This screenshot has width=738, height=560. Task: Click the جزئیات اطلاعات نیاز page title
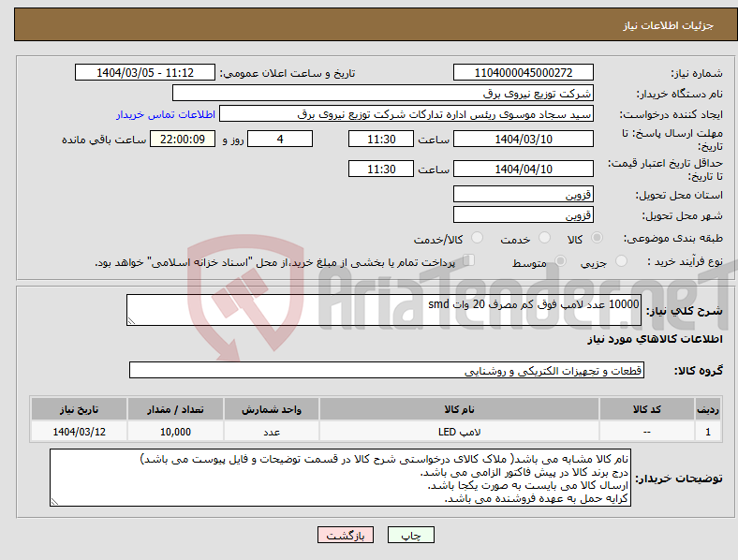669,25
